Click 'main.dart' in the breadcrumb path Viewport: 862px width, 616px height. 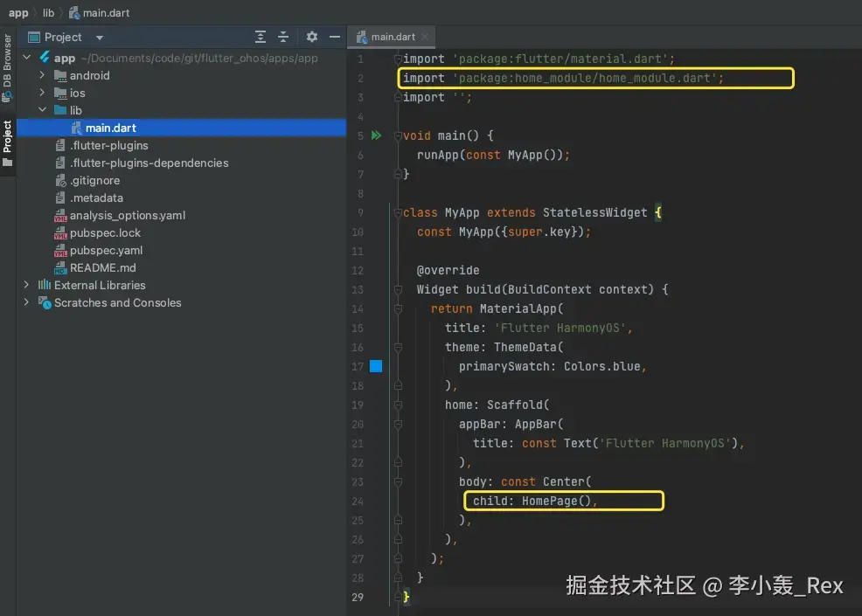(x=106, y=12)
